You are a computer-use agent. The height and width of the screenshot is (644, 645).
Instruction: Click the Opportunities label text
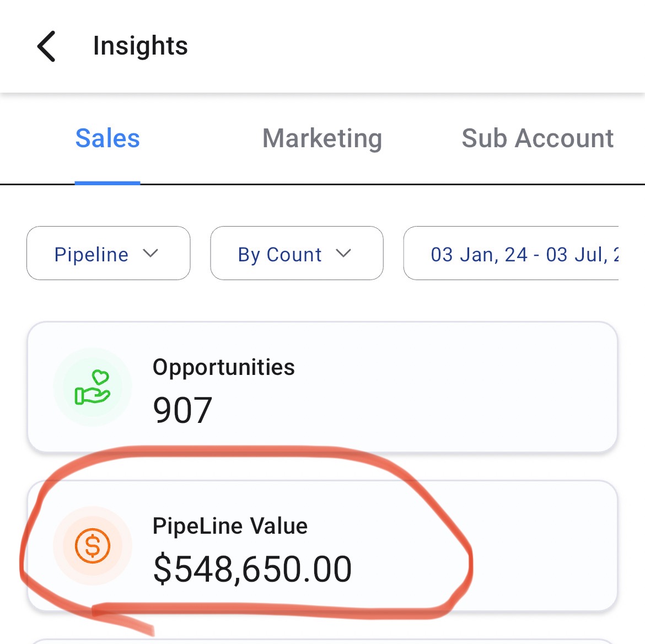(224, 367)
